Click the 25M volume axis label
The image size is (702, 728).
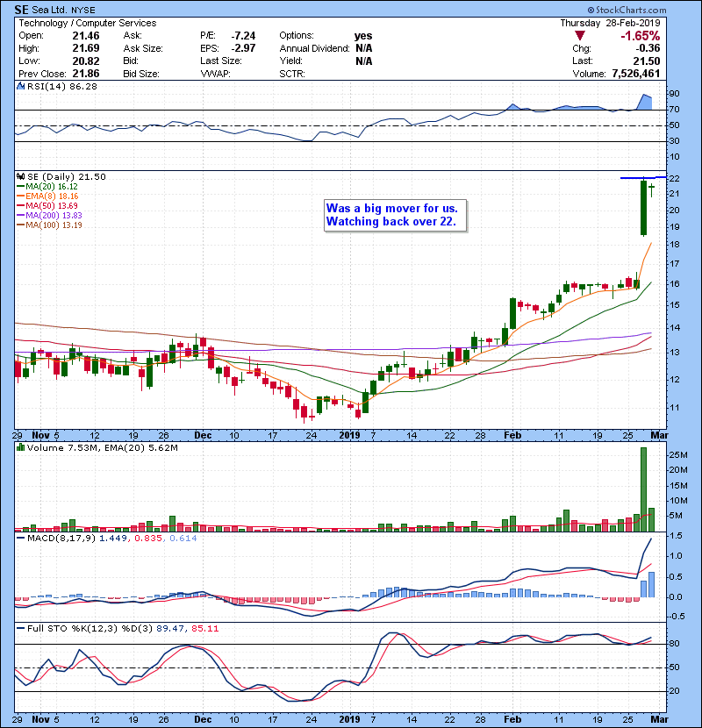pos(677,455)
